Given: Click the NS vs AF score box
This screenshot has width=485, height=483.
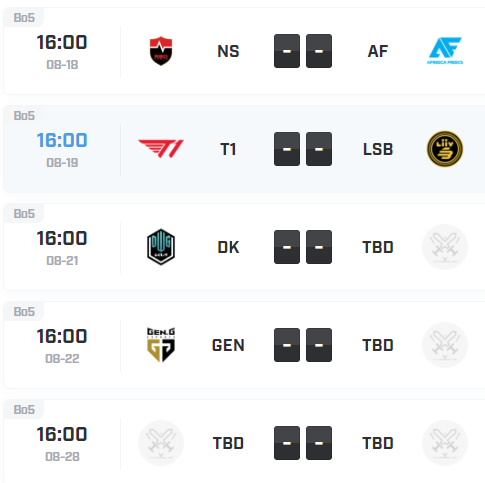Looking at the screenshot, I should 303,51.
